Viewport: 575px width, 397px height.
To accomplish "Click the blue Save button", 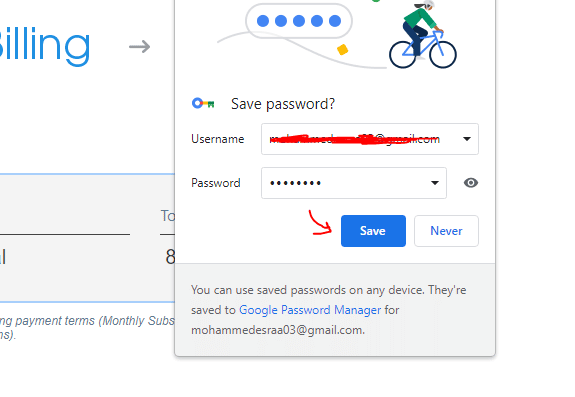I will click(373, 231).
